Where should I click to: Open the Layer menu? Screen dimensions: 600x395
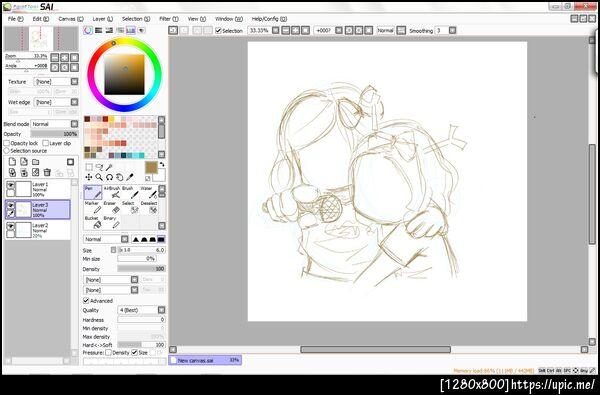(102, 19)
